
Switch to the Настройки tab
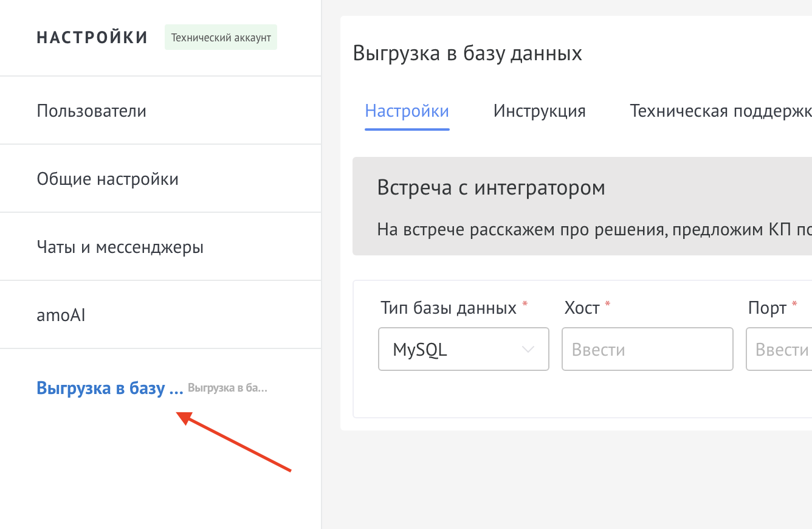tap(407, 111)
